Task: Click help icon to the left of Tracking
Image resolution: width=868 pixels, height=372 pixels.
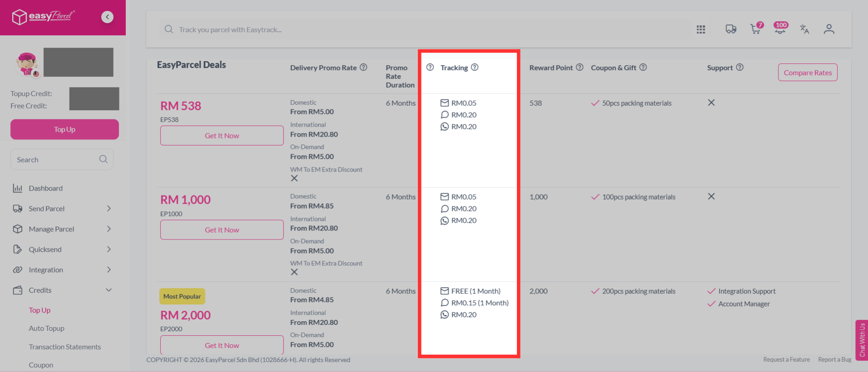Action: click(430, 67)
